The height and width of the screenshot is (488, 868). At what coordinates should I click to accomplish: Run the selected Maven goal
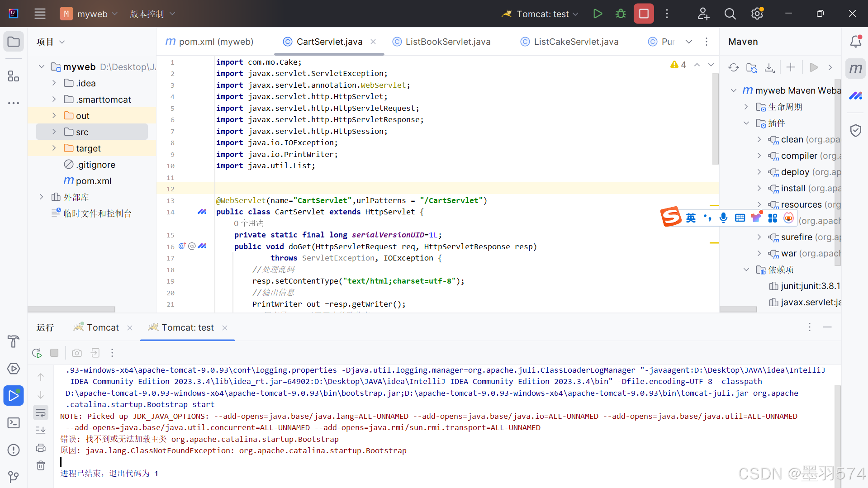(x=814, y=67)
